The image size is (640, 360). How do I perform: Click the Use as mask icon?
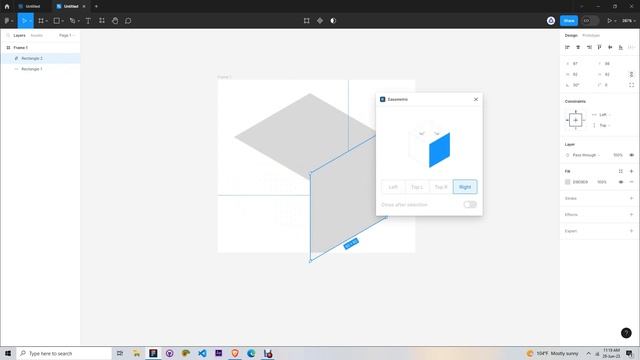click(333, 21)
